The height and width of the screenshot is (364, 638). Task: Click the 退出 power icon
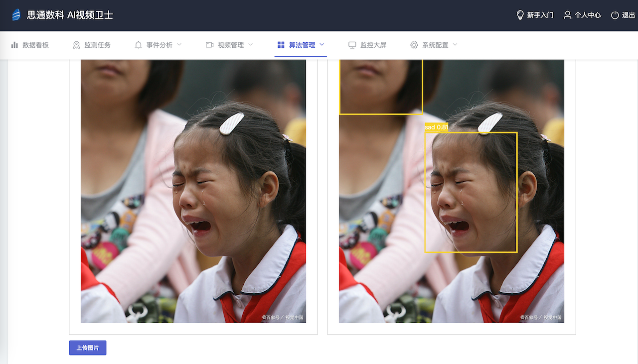pyautogui.click(x=615, y=15)
